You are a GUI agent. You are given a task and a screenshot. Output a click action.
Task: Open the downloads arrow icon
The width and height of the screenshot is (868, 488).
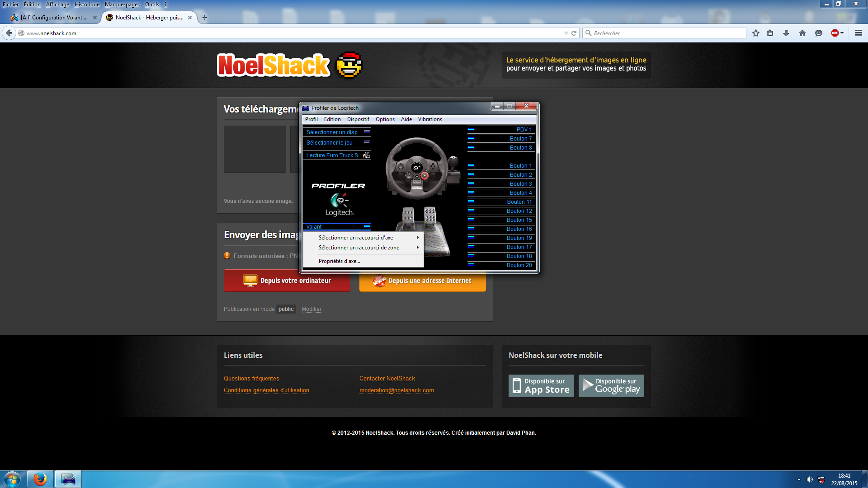[786, 33]
